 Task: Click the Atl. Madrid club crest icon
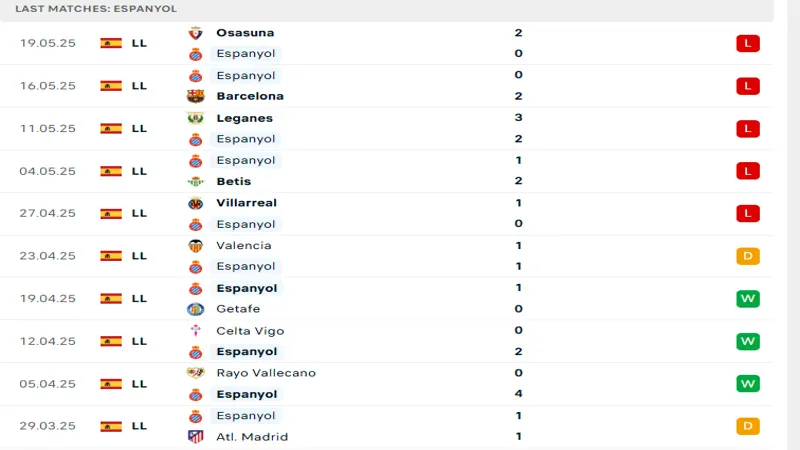tap(195, 437)
